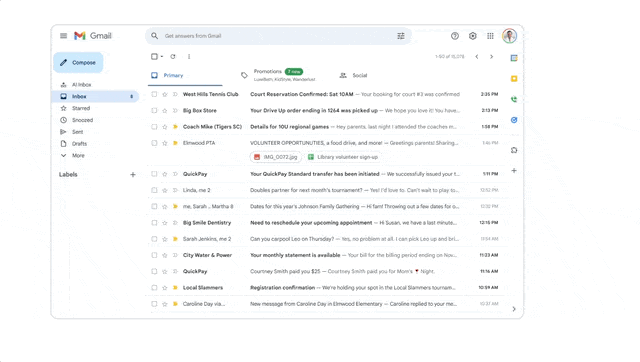
Task: Select the West Hills Tennis Club email checkbox
Action: (x=154, y=94)
